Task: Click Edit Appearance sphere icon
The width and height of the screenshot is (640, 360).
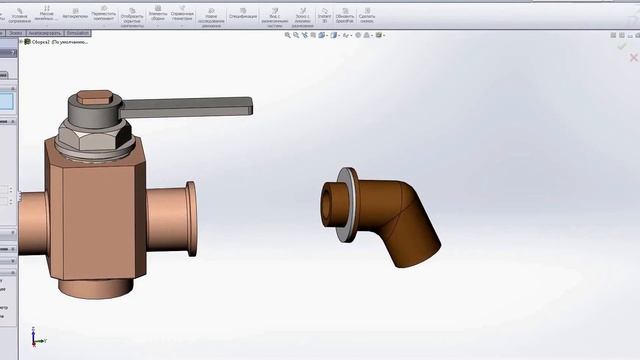Action: (358, 36)
